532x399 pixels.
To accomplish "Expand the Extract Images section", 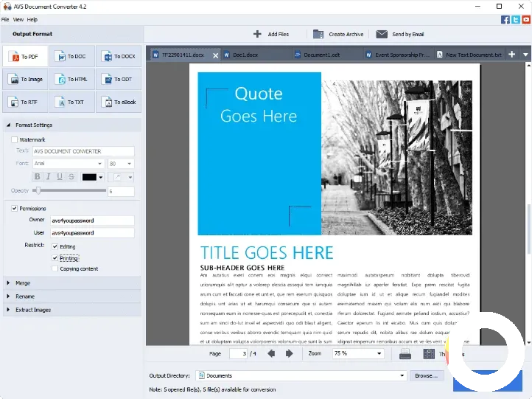I will (9, 310).
